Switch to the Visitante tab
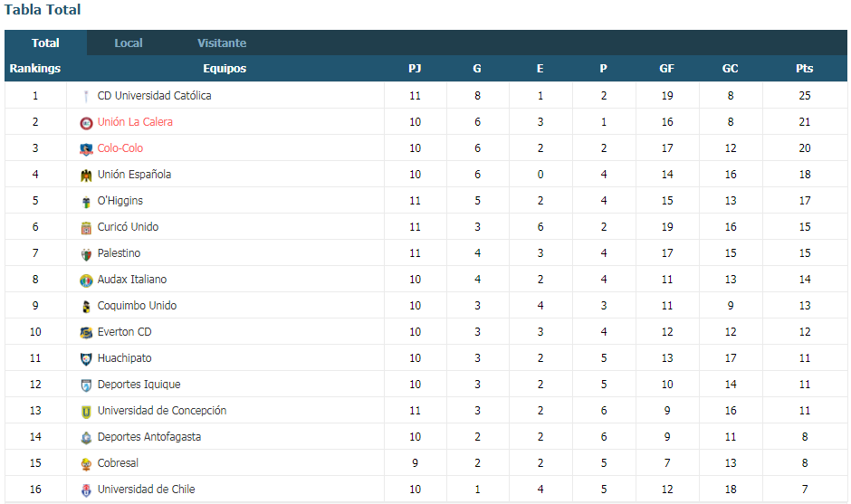Image resolution: width=851 pixels, height=504 pixels. (222, 43)
